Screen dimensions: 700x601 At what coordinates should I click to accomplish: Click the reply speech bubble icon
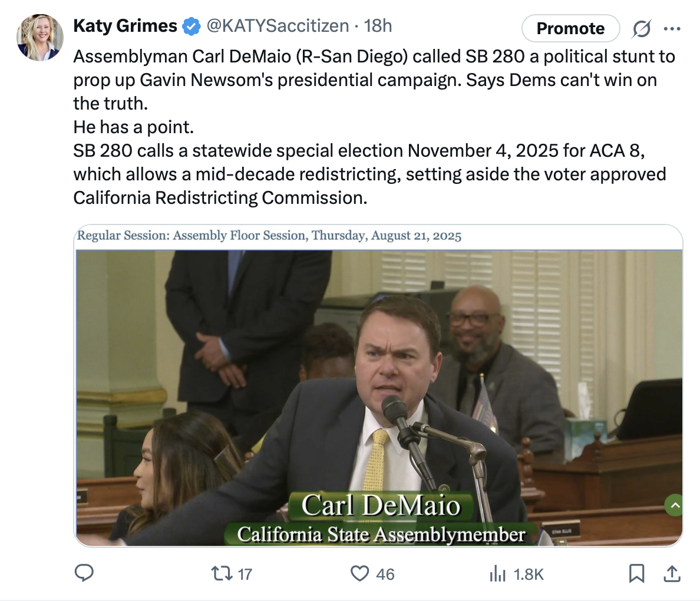click(84, 573)
